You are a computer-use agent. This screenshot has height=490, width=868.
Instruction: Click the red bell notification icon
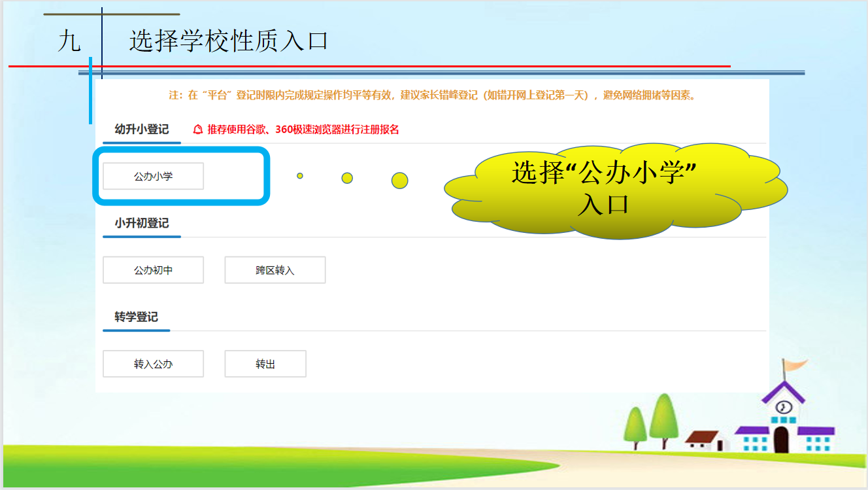(198, 130)
